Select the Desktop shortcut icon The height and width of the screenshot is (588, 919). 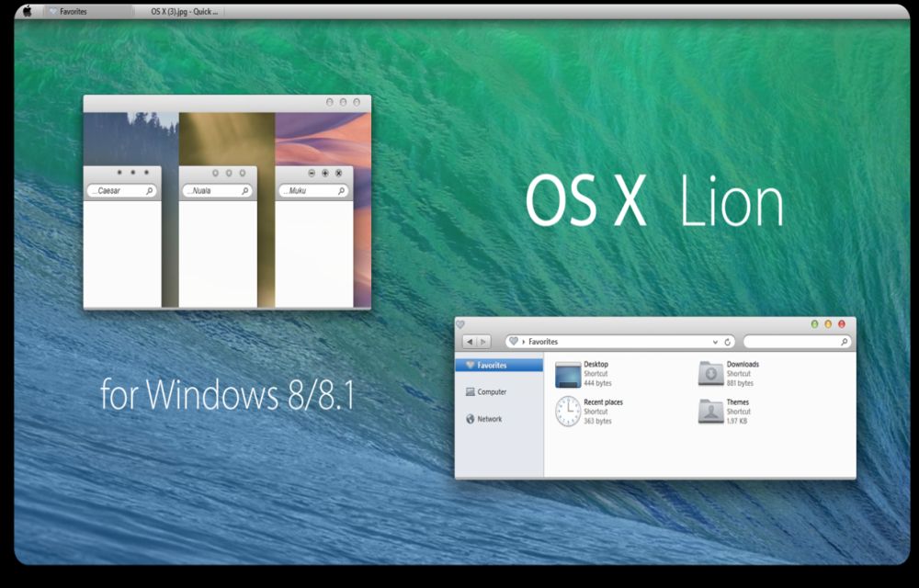[x=567, y=374]
